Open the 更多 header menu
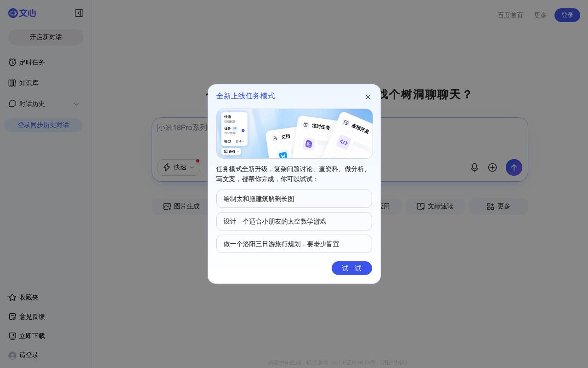This screenshot has height=368, width=588. [540, 15]
